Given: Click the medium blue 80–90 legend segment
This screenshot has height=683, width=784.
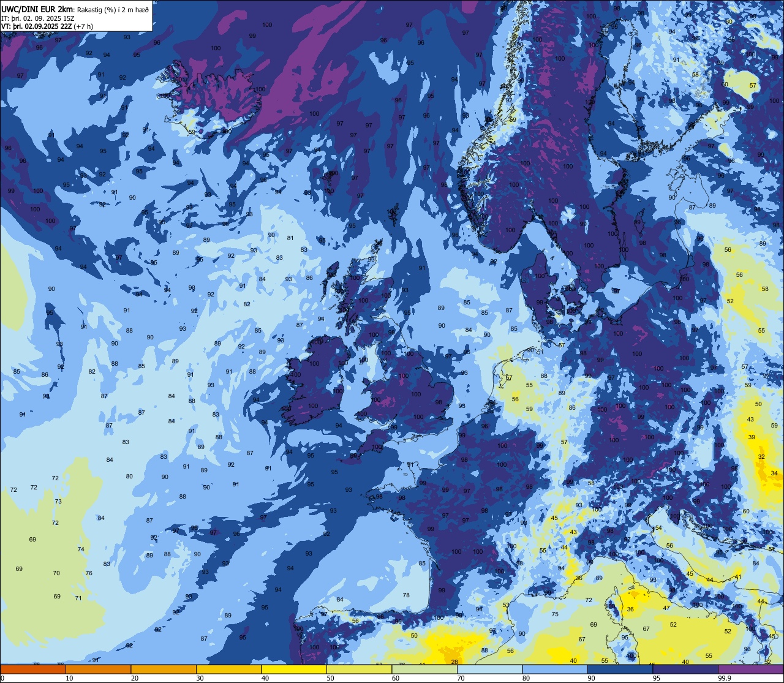Looking at the screenshot, I should (x=555, y=669).
